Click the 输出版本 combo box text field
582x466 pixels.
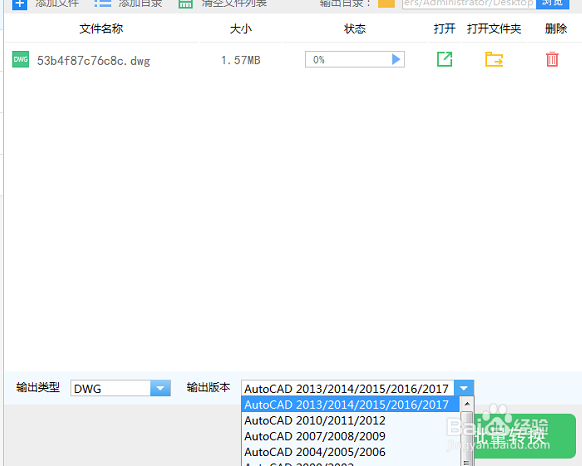tap(348, 388)
